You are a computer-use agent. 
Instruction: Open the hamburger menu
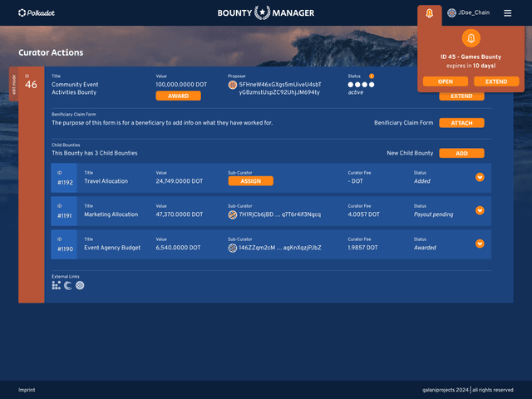pyautogui.click(x=508, y=13)
